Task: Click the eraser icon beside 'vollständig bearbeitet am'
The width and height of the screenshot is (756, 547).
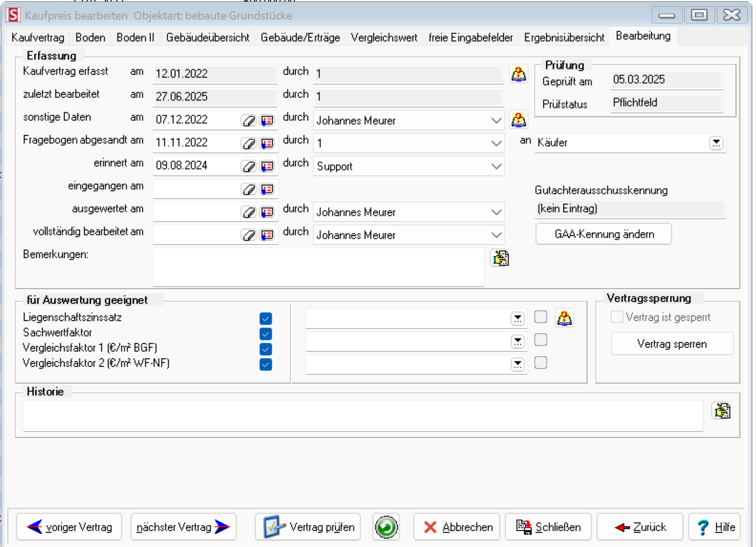Action: point(249,235)
